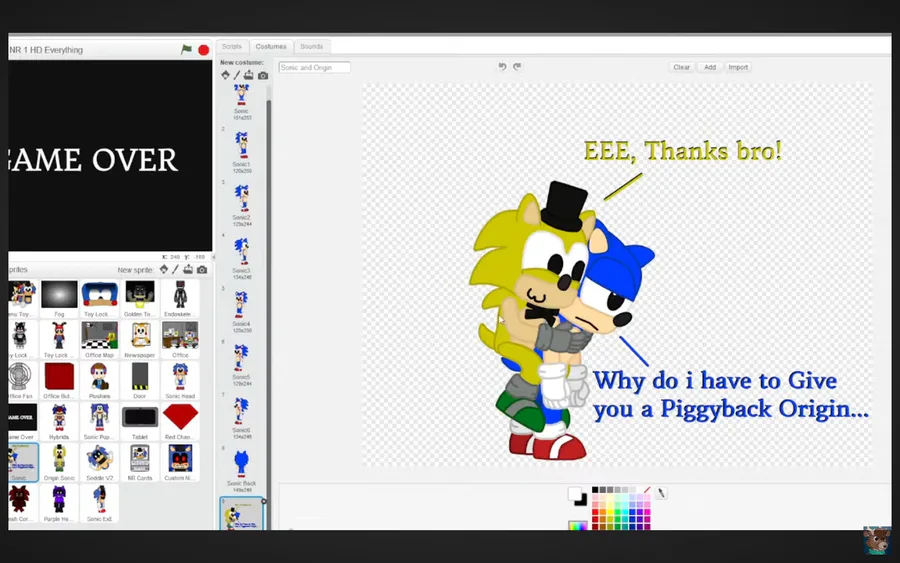
Task: Select the Sonic3 costume
Action: pos(242,258)
